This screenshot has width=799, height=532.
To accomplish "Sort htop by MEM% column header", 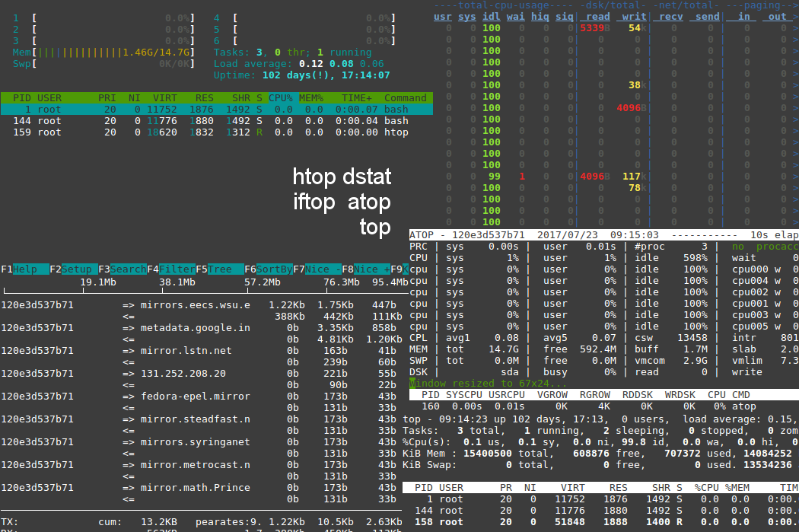I will click(x=310, y=98).
